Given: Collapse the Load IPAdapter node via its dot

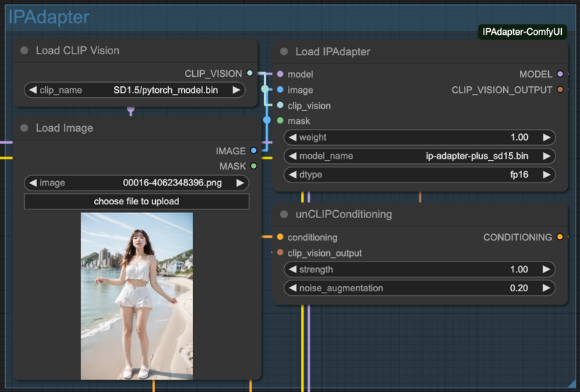Looking at the screenshot, I should 284,51.
